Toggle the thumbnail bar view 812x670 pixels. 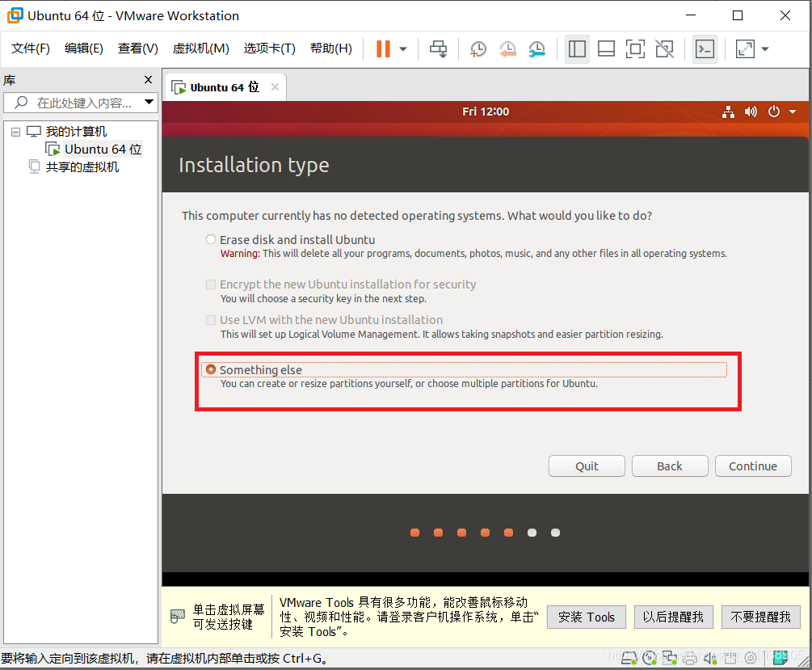point(606,49)
